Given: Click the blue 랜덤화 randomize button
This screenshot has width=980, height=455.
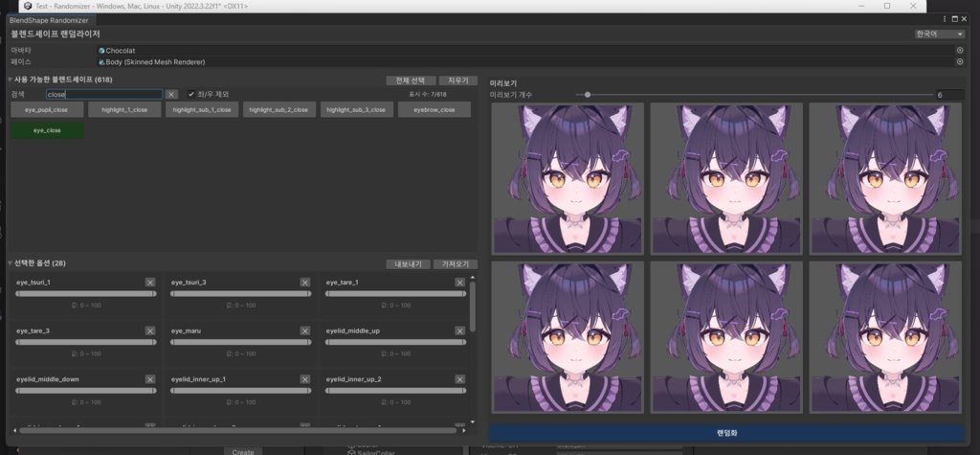Looking at the screenshot, I should [727, 432].
